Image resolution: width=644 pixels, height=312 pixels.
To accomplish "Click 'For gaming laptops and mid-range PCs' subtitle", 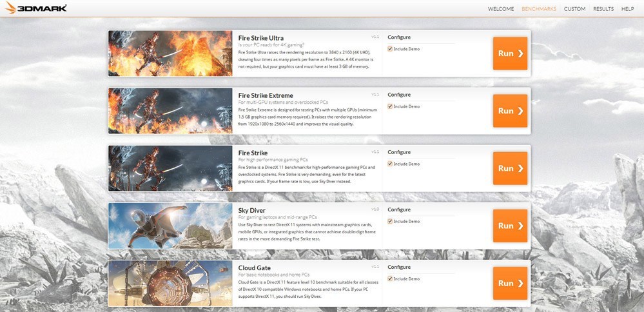I will (x=277, y=217).
